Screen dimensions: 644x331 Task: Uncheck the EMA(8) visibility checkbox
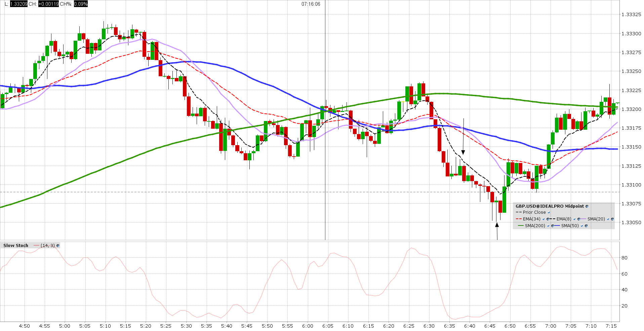[x=574, y=219]
